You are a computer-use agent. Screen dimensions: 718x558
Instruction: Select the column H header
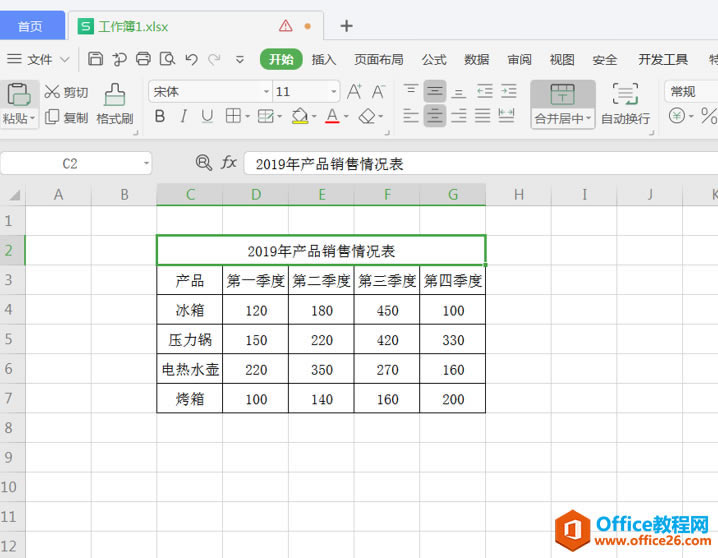518,195
